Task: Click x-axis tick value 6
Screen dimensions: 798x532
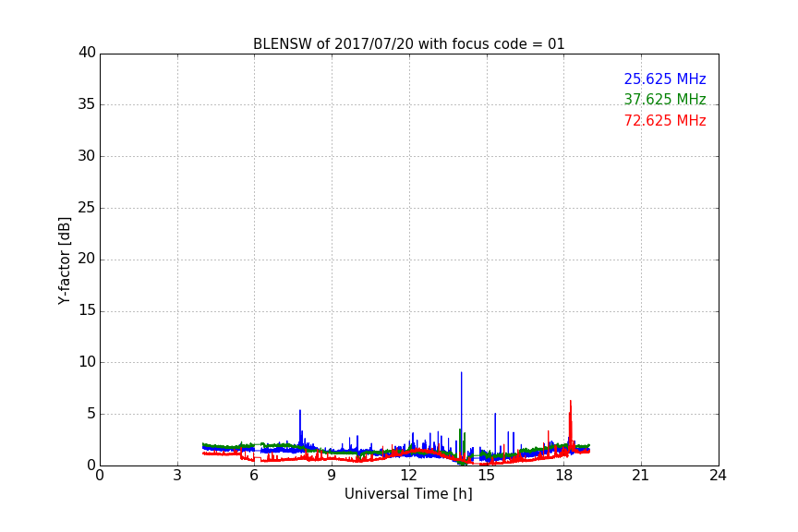Action: tap(254, 476)
